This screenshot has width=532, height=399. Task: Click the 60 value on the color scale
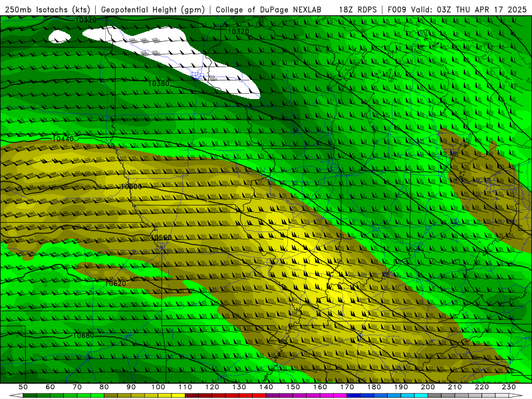click(51, 387)
